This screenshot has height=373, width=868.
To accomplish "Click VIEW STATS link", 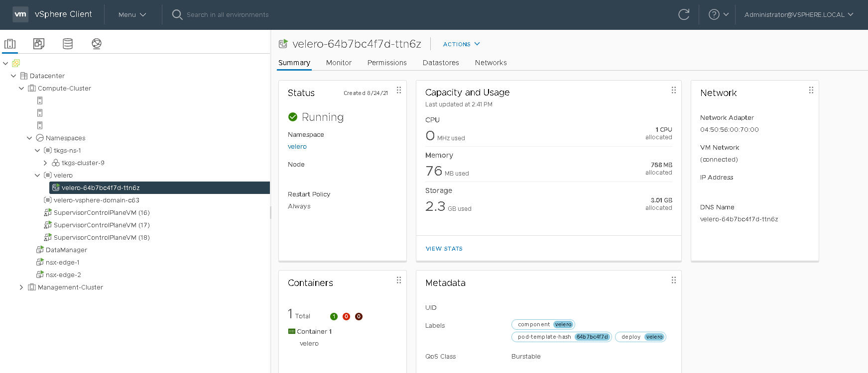I will (444, 249).
